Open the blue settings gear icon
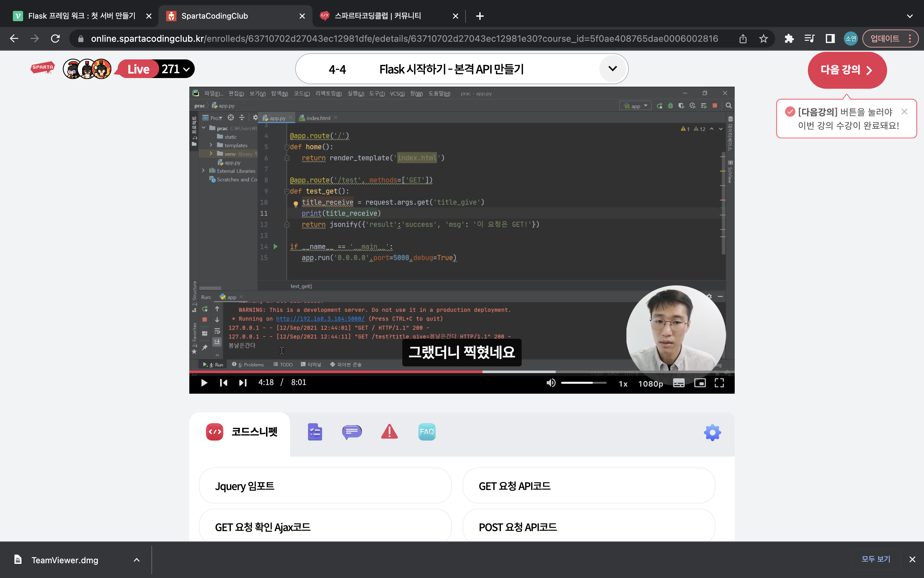Image resolution: width=924 pixels, height=578 pixels. [713, 433]
